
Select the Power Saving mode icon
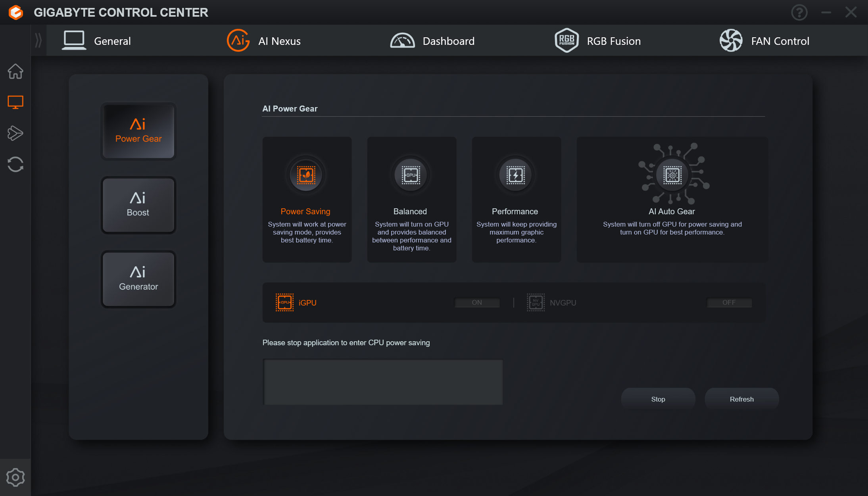pyautogui.click(x=306, y=175)
